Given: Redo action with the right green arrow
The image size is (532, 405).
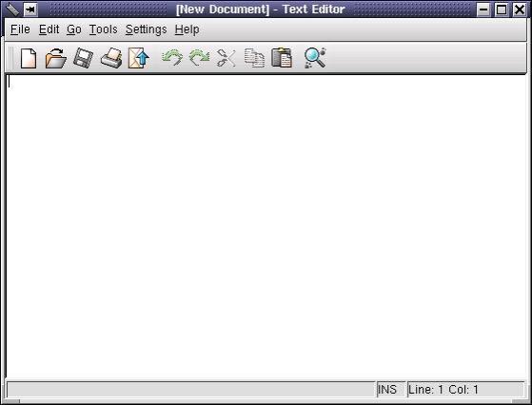Looking at the screenshot, I should coord(199,58).
